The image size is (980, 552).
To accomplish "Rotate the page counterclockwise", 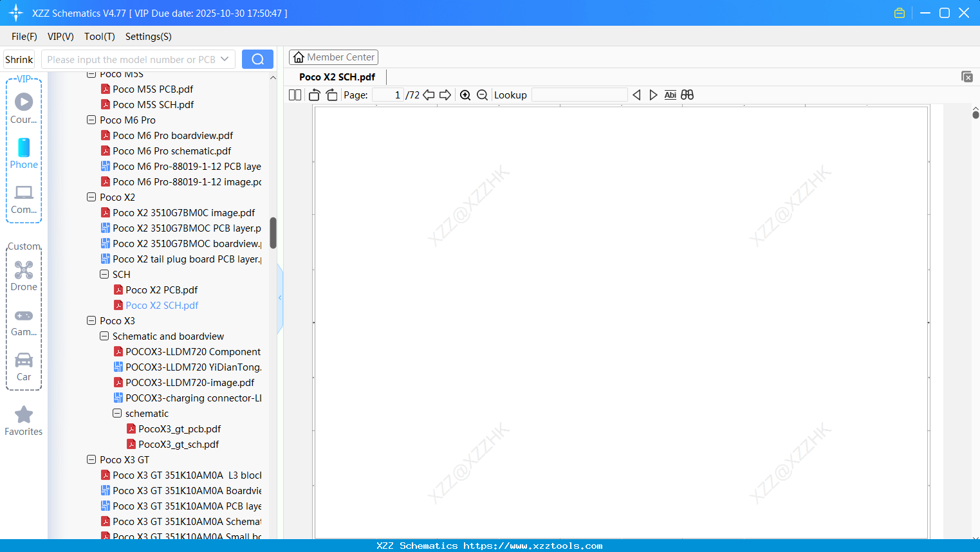I will click(314, 95).
